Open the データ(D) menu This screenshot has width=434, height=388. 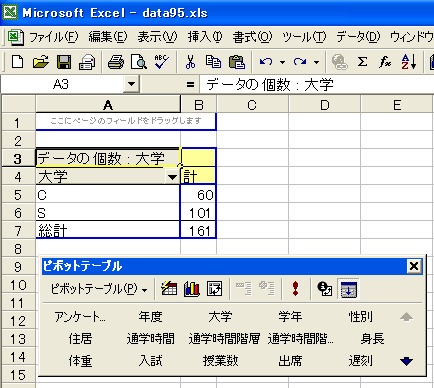[358, 37]
